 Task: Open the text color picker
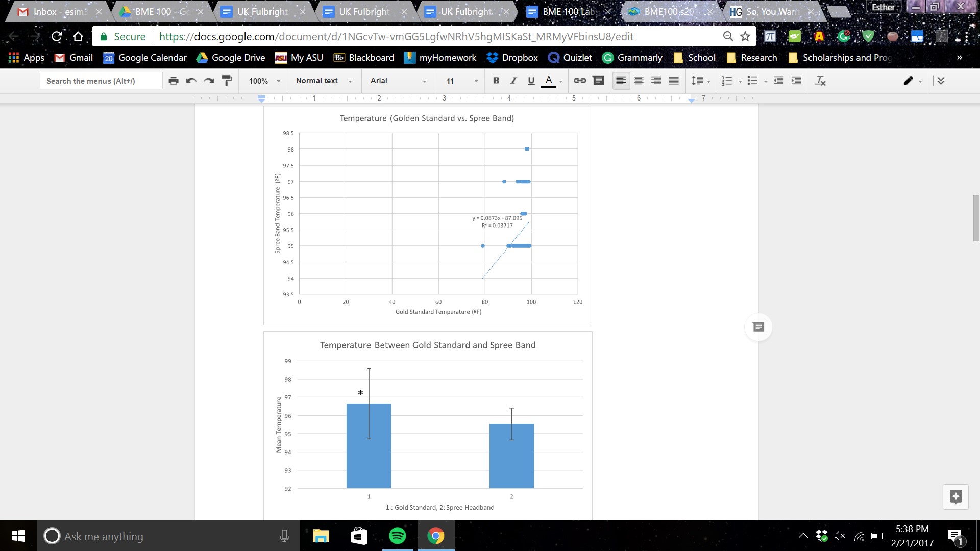(x=549, y=81)
